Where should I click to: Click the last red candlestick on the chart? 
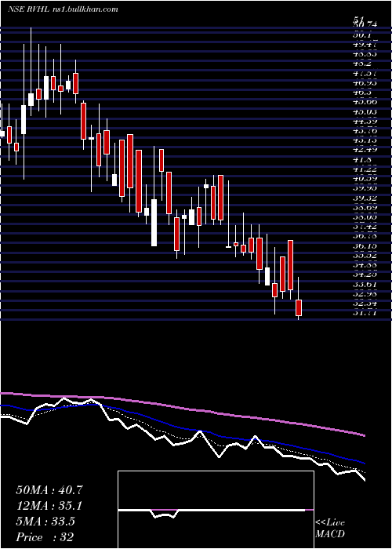tap(299, 307)
